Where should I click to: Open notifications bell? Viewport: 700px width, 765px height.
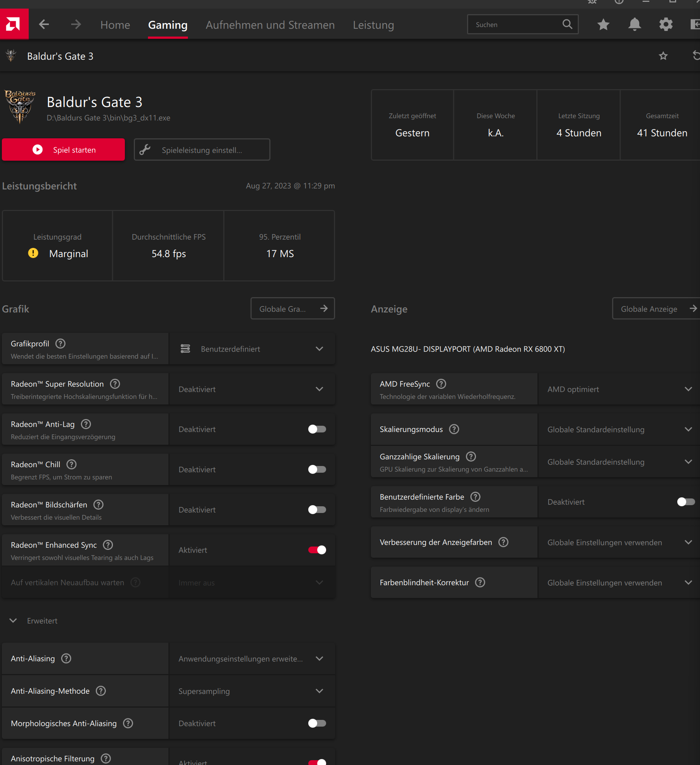point(634,25)
